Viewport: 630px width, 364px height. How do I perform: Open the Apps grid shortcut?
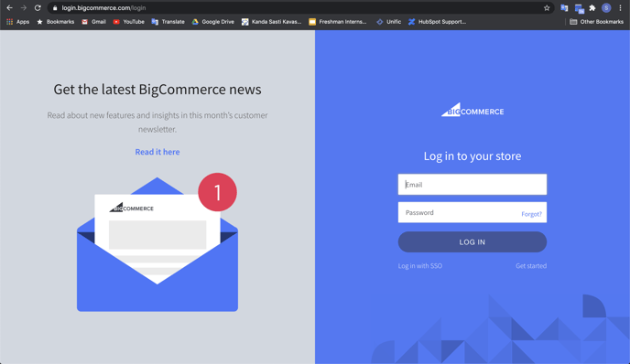pyautogui.click(x=18, y=22)
